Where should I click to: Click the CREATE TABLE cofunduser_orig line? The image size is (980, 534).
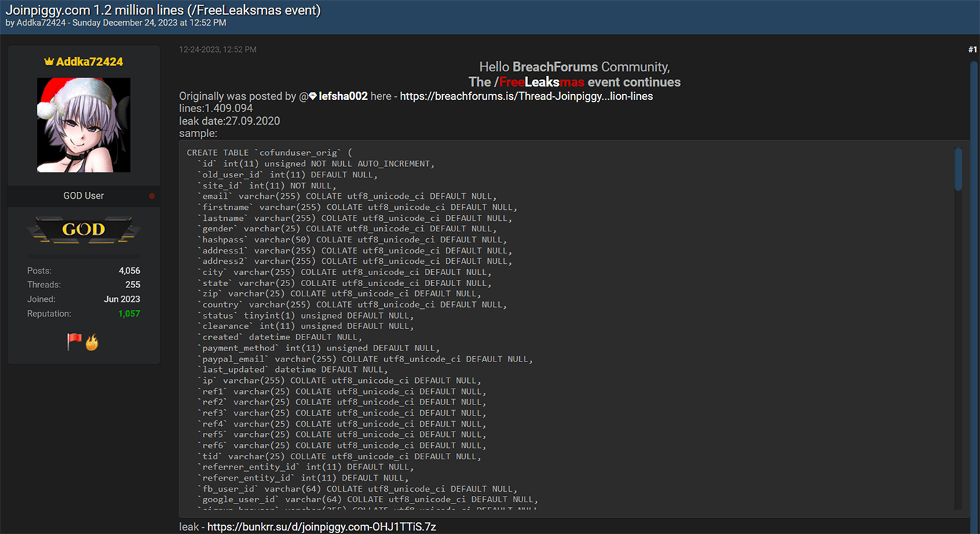270,153
